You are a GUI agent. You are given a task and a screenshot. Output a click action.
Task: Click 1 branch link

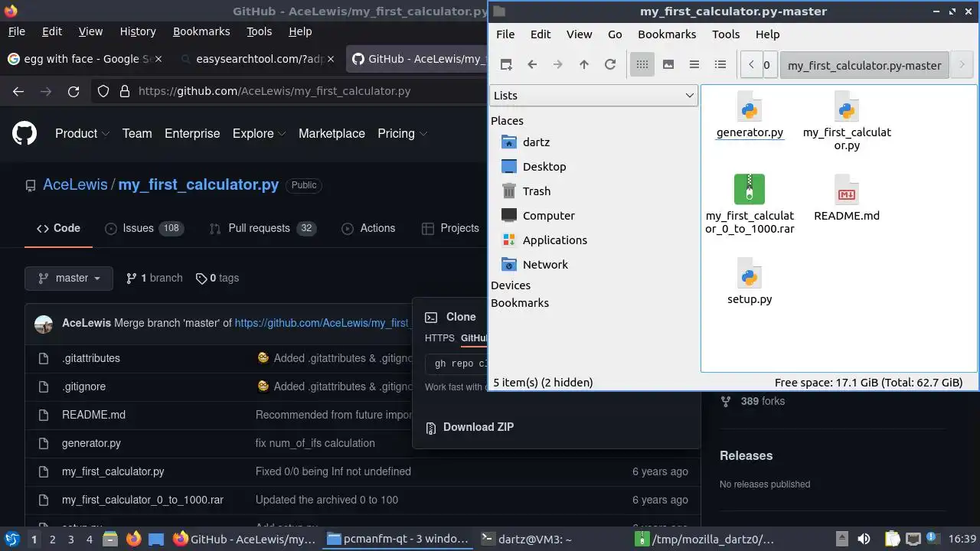tap(154, 278)
